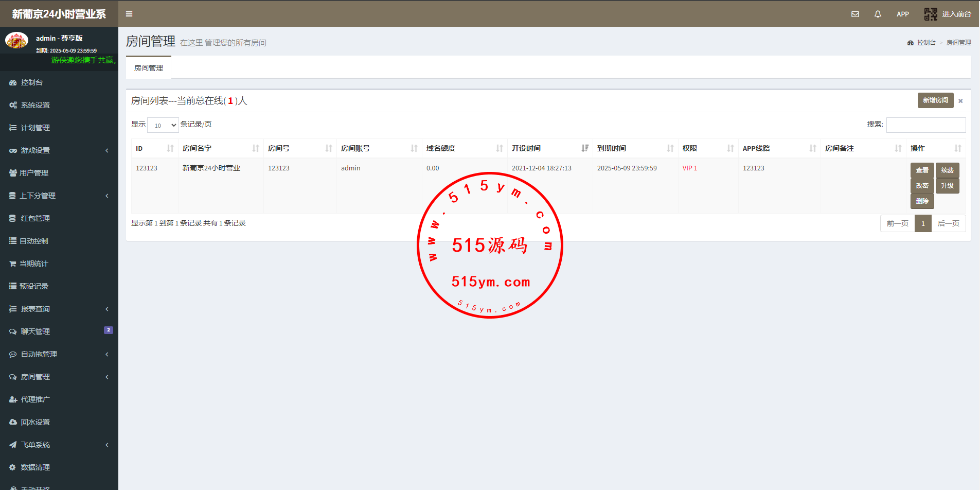The width and height of the screenshot is (980, 490).
Task: Close the room list panel with X icon
Action: [x=960, y=101]
